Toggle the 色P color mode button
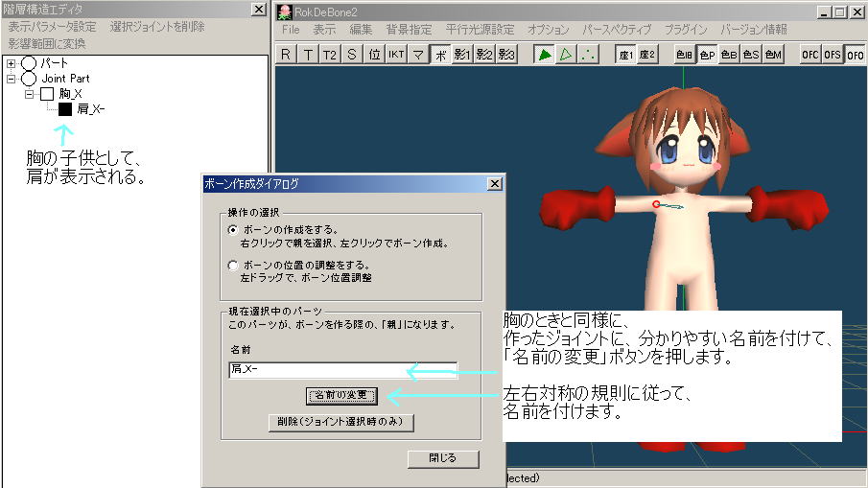Image resolution: width=868 pixels, height=488 pixels. 707,55
